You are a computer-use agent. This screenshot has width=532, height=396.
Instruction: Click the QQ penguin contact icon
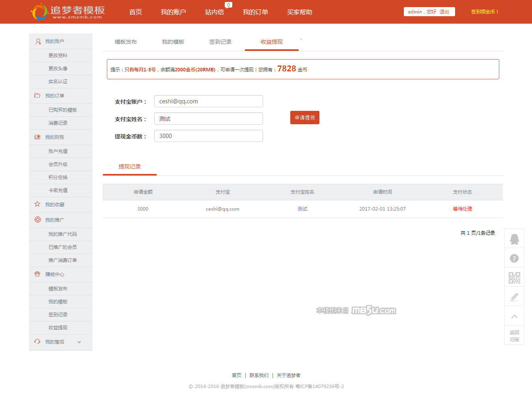tap(514, 239)
